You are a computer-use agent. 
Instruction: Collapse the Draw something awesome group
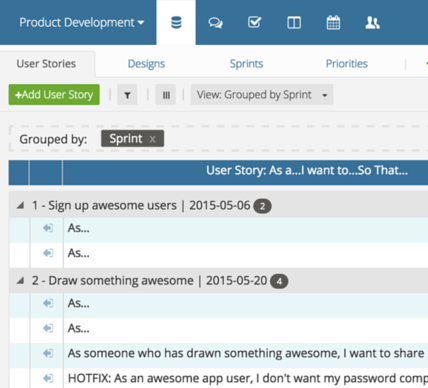(20, 280)
